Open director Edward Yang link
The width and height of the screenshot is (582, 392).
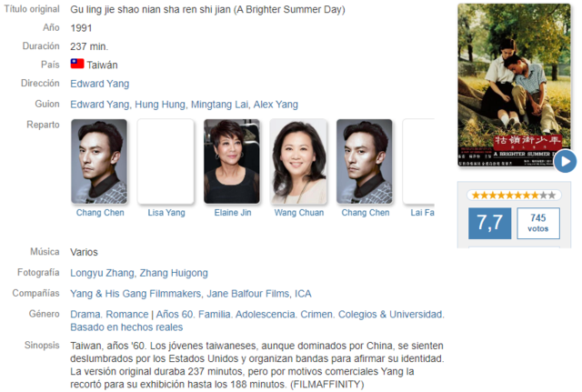(100, 84)
